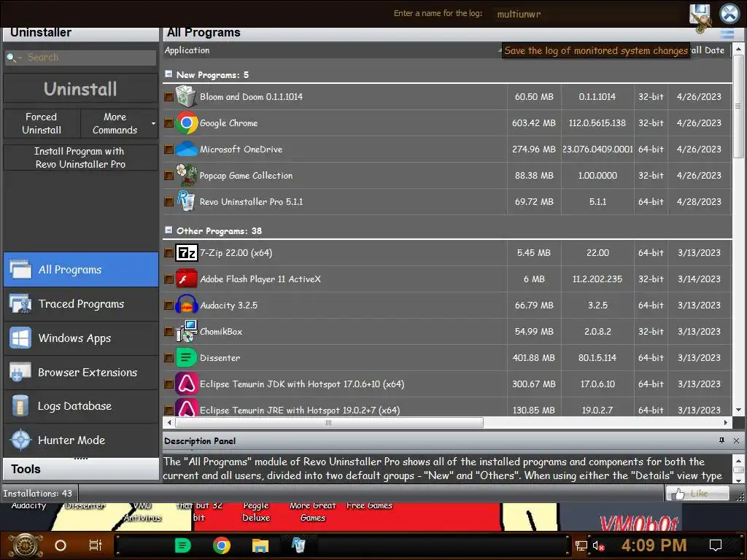Image resolution: width=747 pixels, height=560 pixels.
Task: Open the Browser Extensions module
Action: tap(81, 373)
